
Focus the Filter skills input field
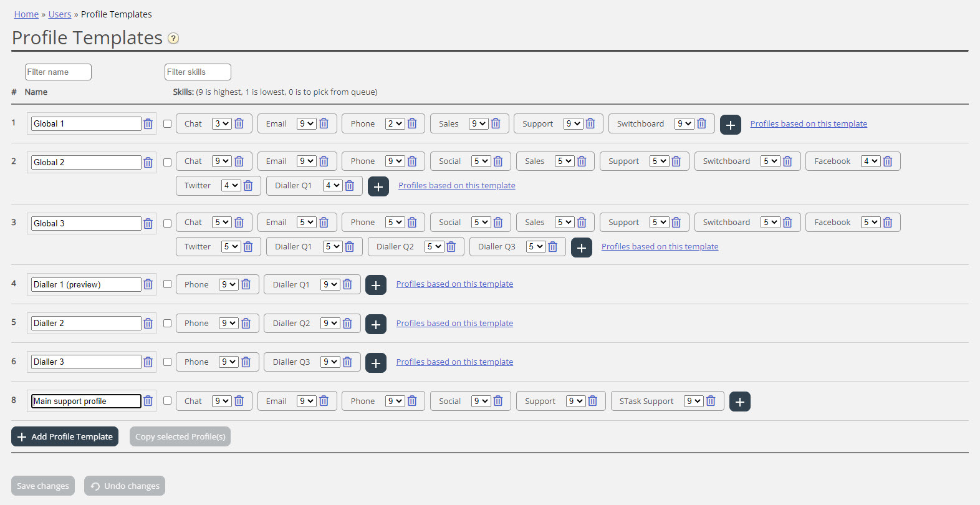[198, 72]
